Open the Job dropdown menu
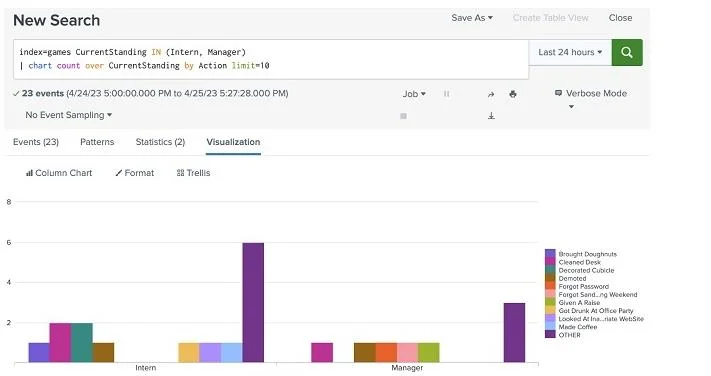711x376 pixels. click(x=414, y=94)
